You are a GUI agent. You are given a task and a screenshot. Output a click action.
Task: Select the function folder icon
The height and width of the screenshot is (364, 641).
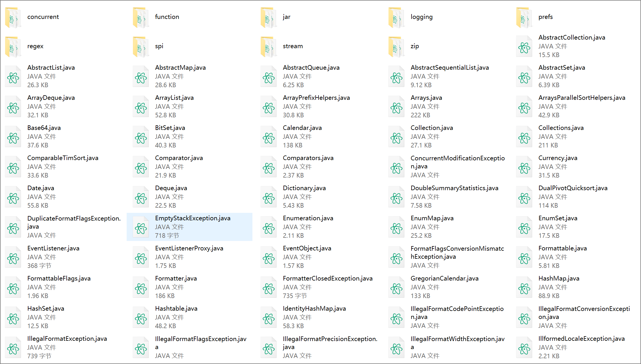tap(141, 18)
